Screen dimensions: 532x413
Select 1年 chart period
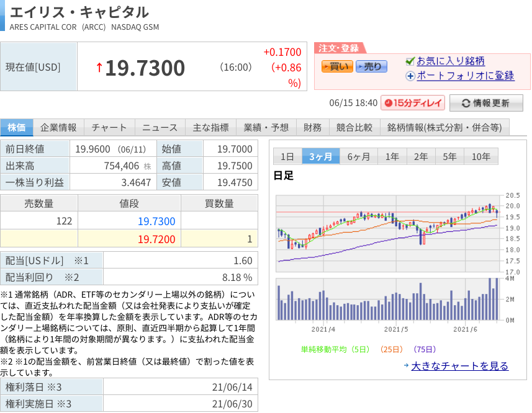[x=392, y=156]
